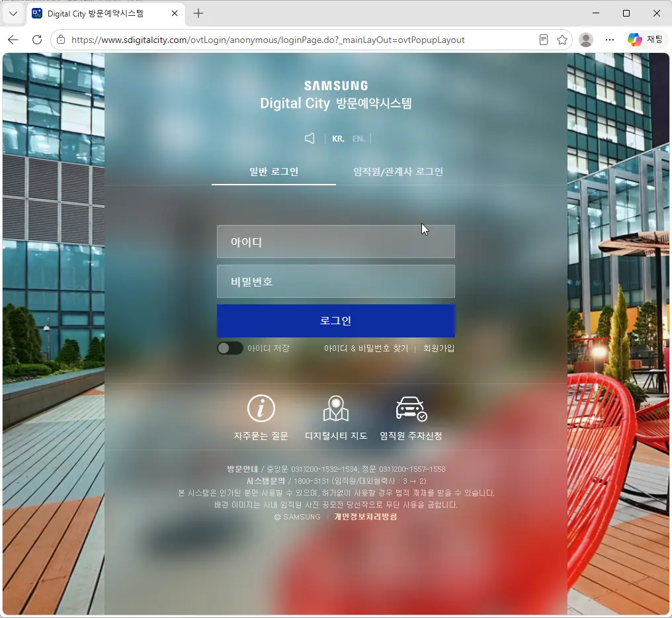
Task: Reload the page with refresh icon
Action: 37,40
